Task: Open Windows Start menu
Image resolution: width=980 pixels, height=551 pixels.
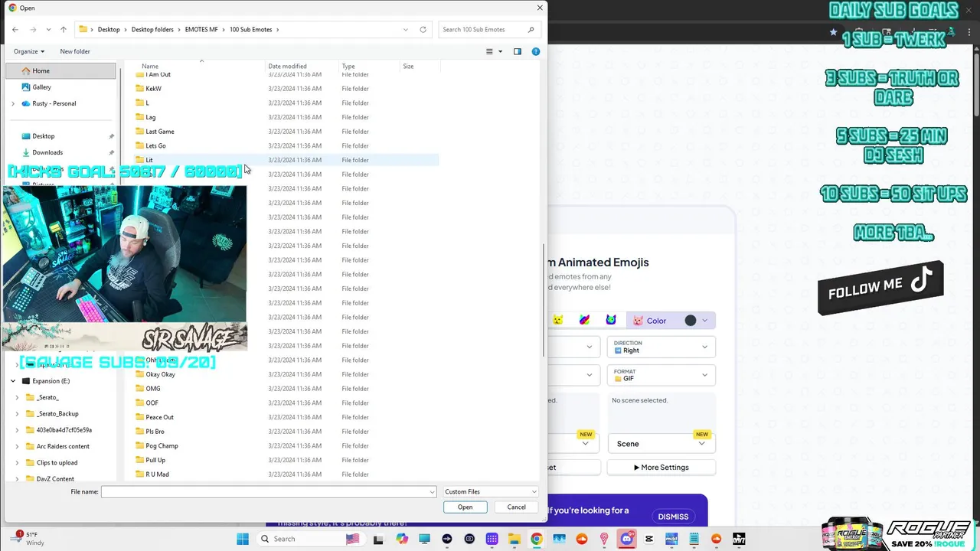Action: pyautogui.click(x=243, y=539)
